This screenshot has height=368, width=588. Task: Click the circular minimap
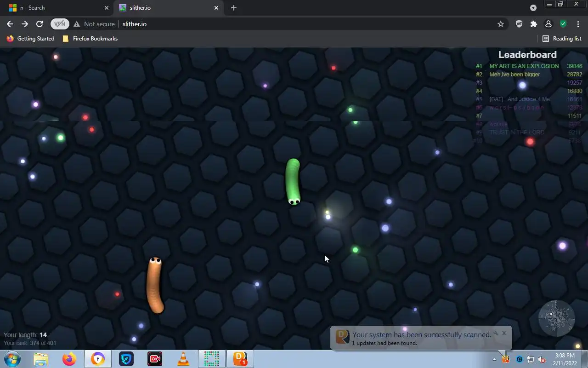(557, 318)
